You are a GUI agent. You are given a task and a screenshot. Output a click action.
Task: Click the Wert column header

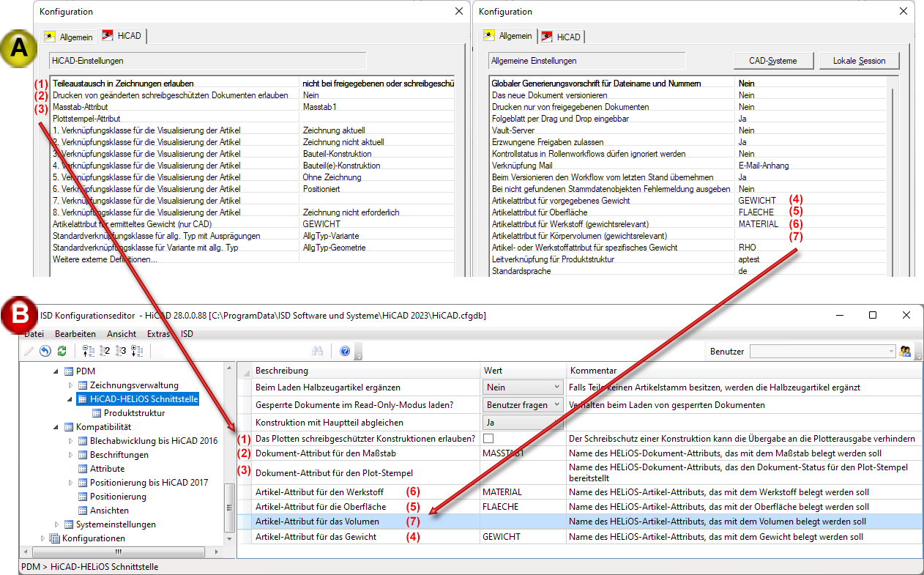coord(523,371)
